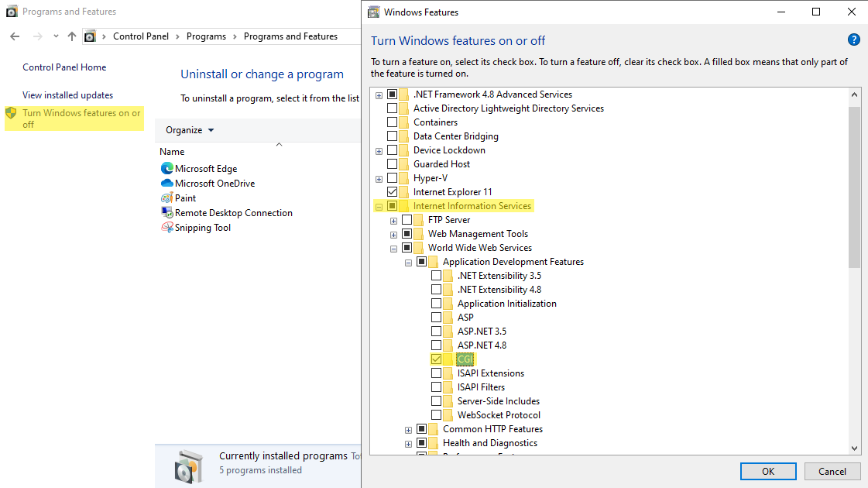Open the recent locations dropdown arrow

coord(56,36)
